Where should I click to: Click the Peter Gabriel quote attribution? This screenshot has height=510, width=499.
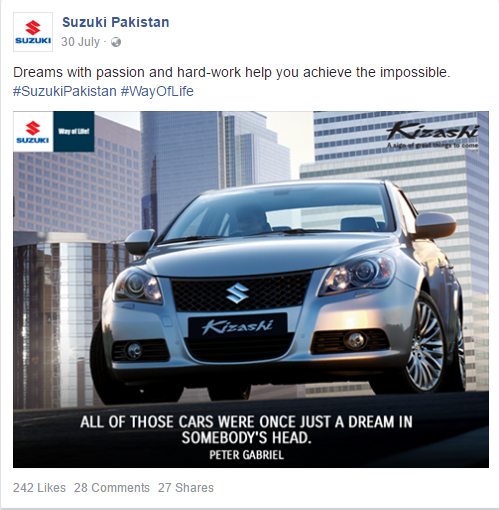click(247, 455)
